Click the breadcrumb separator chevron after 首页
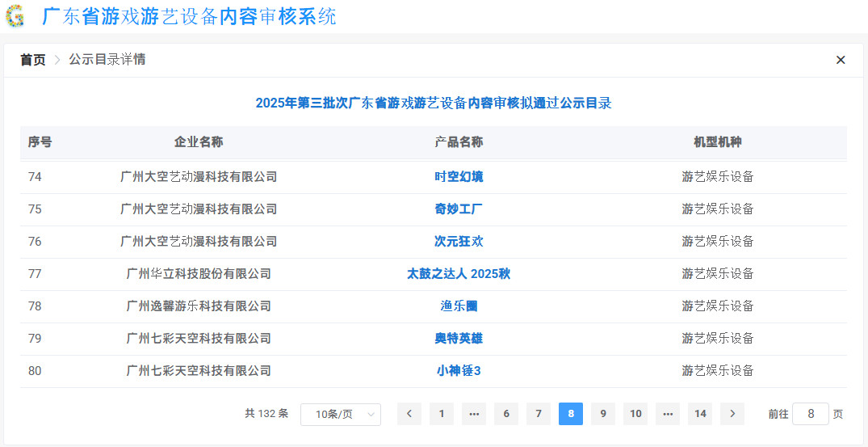Viewport: 868px width, 447px height. 57,60
